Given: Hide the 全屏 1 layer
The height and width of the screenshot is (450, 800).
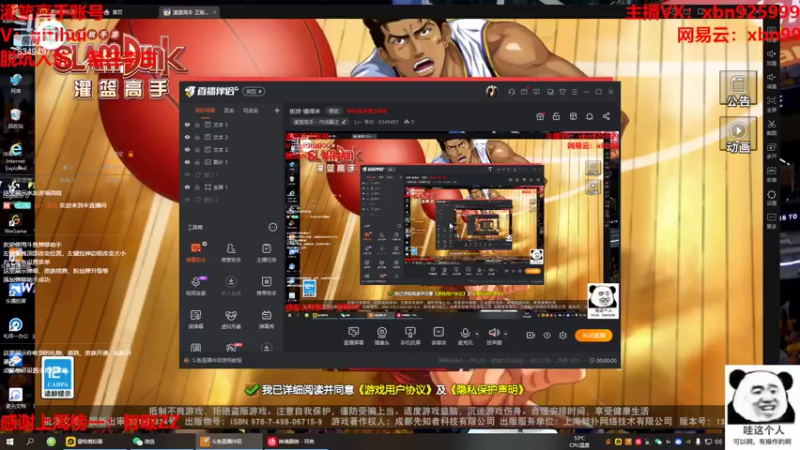Looking at the screenshot, I should click(x=187, y=187).
